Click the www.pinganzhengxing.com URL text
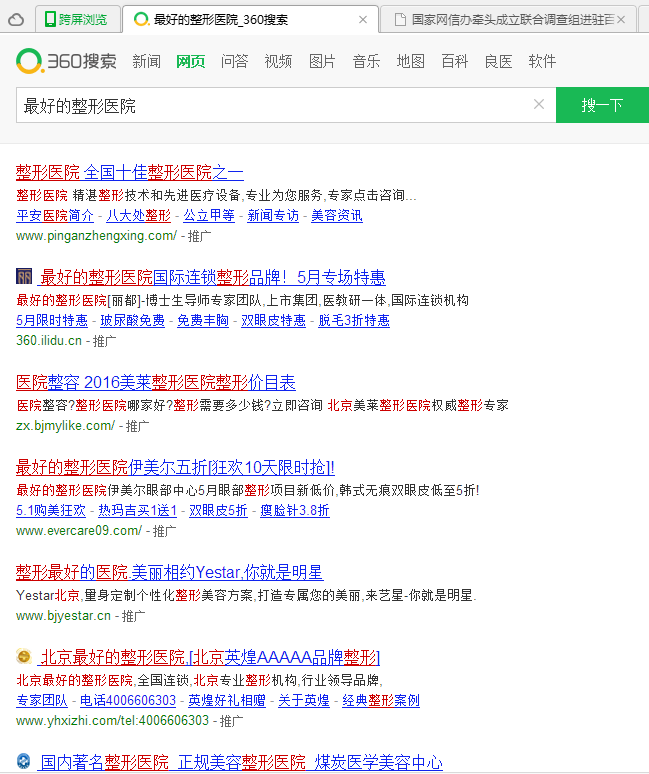The width and height of the screenshot is (649, 774). coord(96,236)
